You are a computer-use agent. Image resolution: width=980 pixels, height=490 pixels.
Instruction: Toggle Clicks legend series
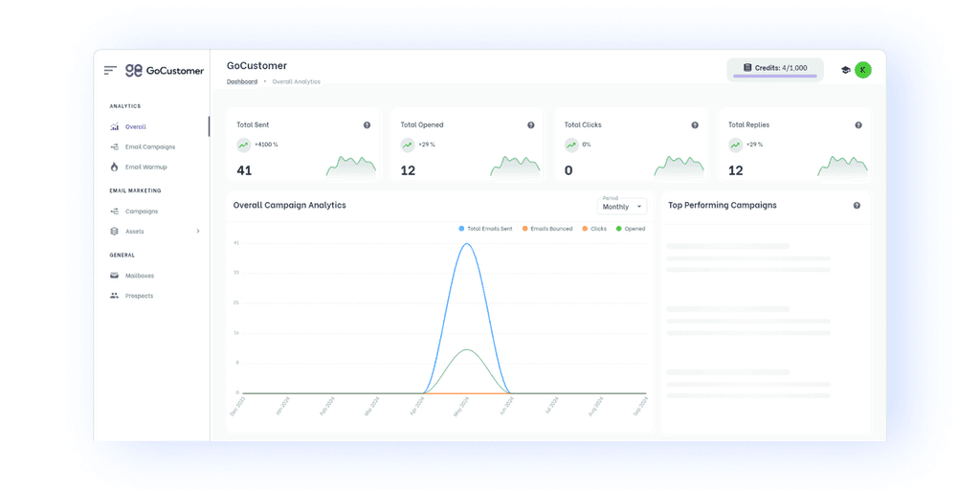(x=593, y=229)
